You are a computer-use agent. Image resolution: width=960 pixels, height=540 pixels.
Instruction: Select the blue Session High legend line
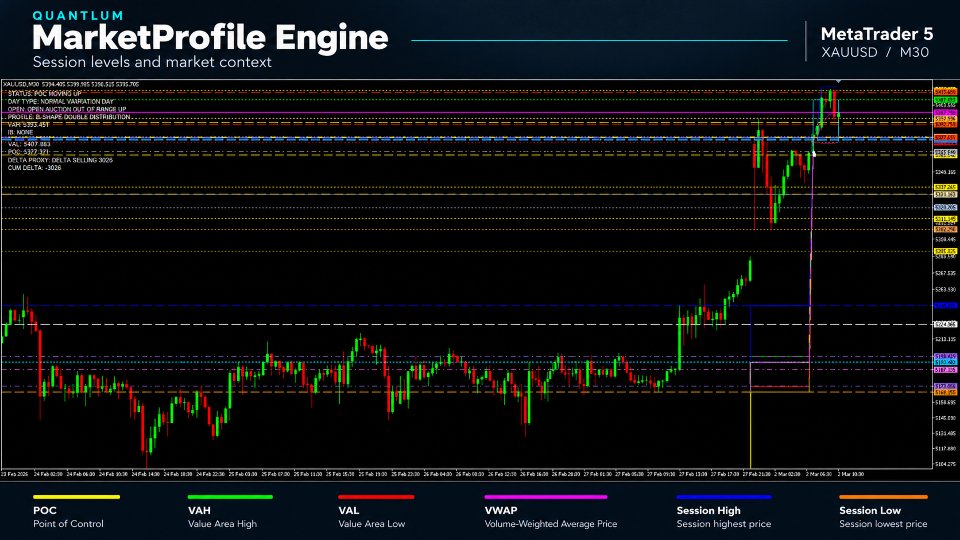click(724, 497)
